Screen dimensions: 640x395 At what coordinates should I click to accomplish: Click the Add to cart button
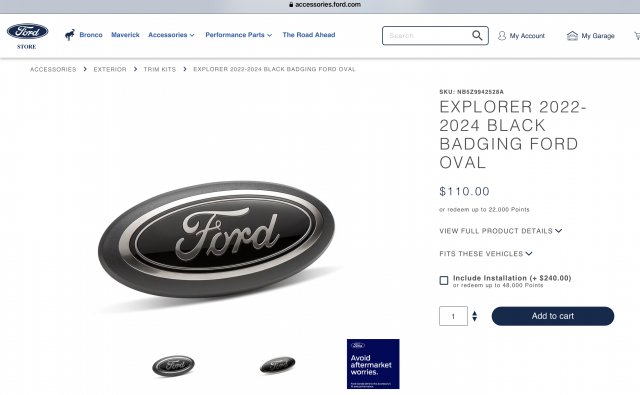pyautogui.click(x=553, y=316)
